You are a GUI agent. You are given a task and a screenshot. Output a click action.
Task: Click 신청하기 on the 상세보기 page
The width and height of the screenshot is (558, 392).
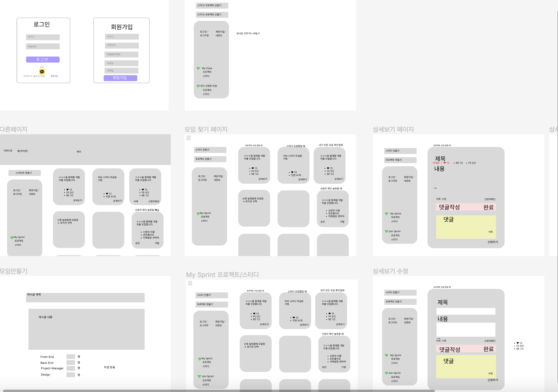[x=492, y=242]
